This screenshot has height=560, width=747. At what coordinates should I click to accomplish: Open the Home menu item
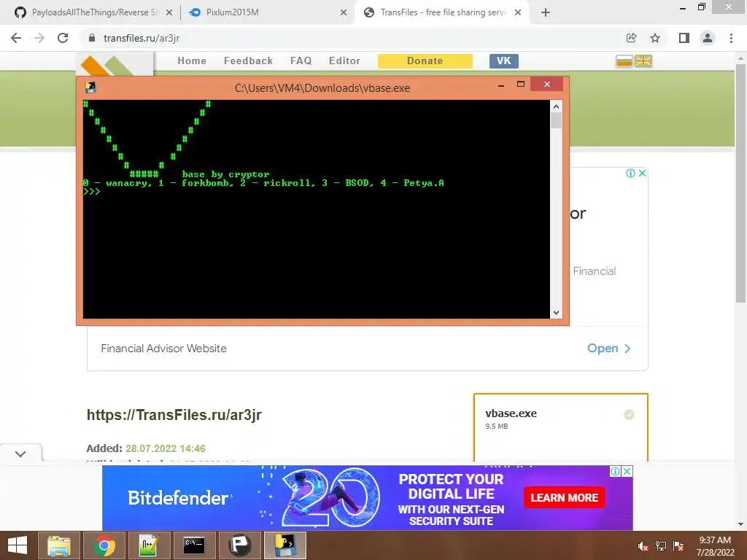pyautogui.click(x=192, y=61)
